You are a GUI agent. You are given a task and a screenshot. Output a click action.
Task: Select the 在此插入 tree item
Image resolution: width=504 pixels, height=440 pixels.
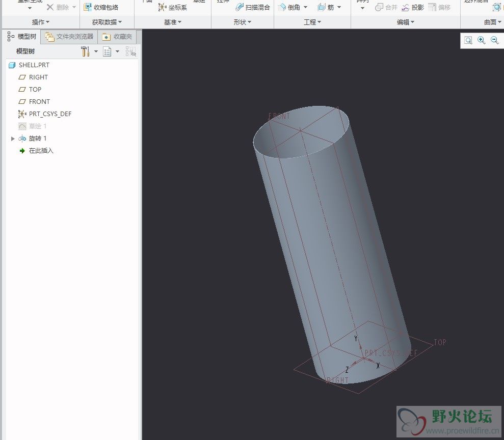click(41, 151)
